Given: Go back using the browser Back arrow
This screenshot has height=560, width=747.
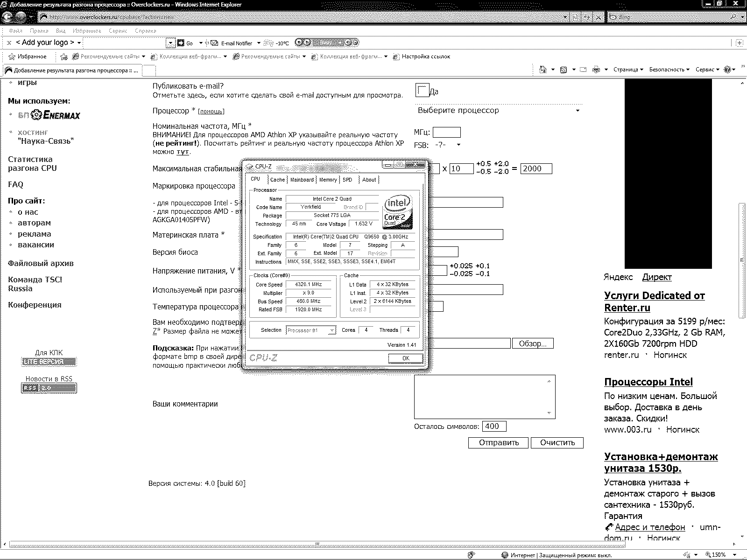Looking at the screenshot, I should [x=8, y=17].
